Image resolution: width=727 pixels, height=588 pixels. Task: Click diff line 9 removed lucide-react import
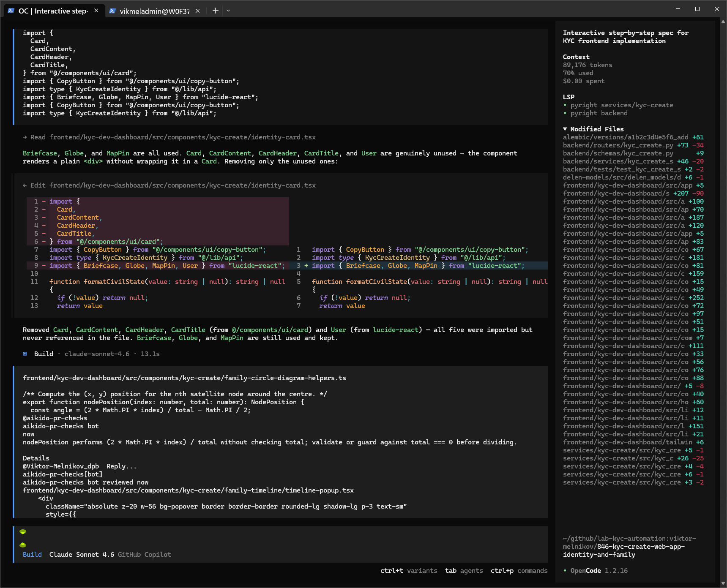tap(158, 266)
